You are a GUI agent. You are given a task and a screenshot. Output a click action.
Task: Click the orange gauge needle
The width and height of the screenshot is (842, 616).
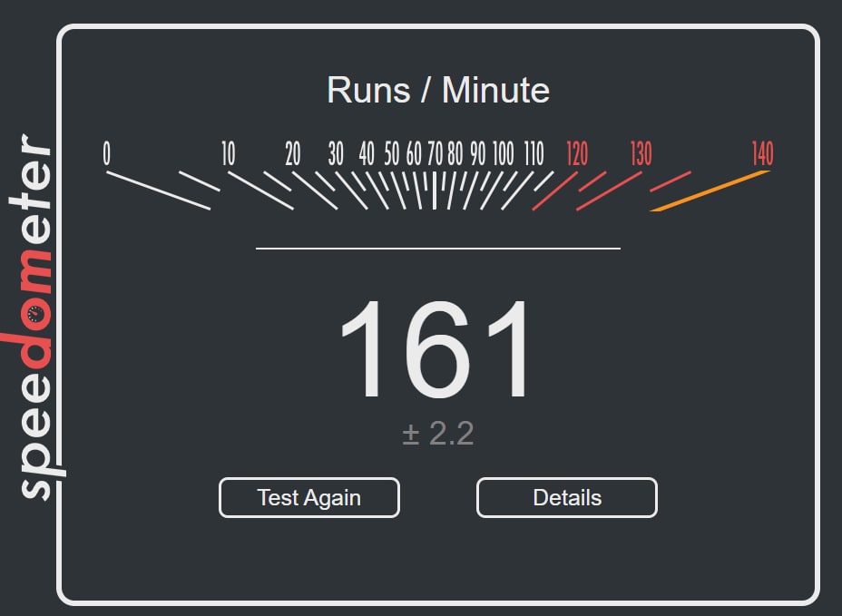710,191
